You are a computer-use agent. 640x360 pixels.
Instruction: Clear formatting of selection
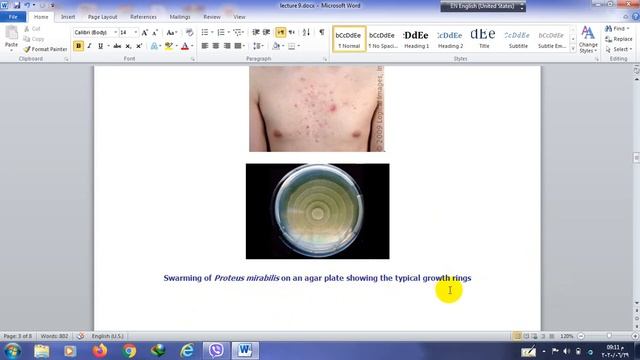pyautogui.click(x=189, y=32)
